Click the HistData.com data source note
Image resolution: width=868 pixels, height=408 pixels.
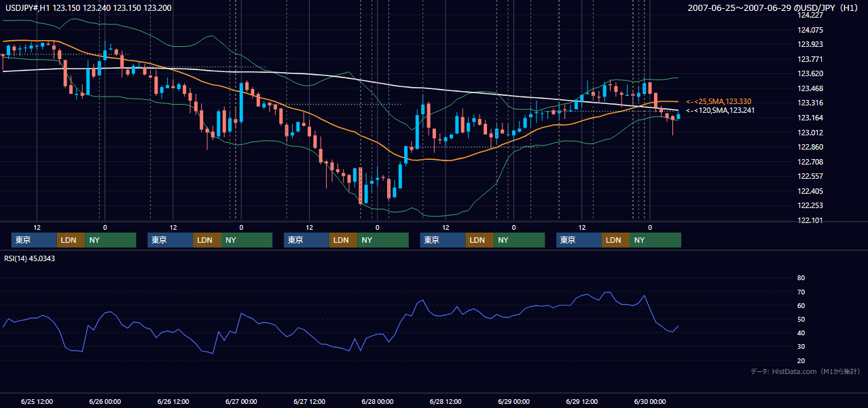tap(806, 371)
